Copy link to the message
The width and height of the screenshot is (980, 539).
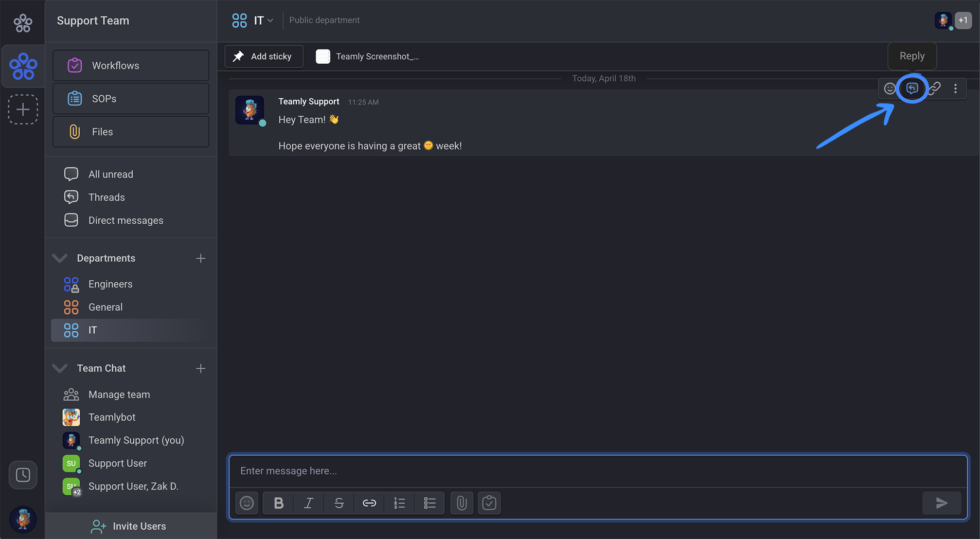point(935,88)
